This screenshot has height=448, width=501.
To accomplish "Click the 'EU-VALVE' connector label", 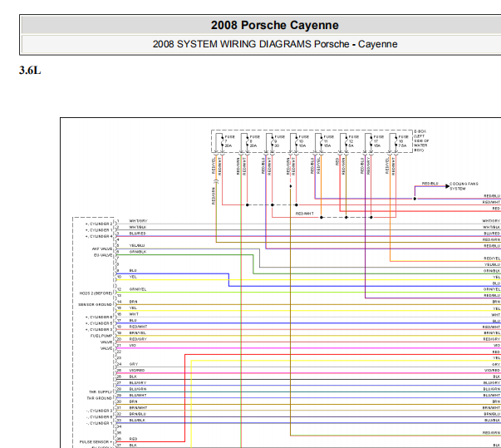I will pos(103,255).
